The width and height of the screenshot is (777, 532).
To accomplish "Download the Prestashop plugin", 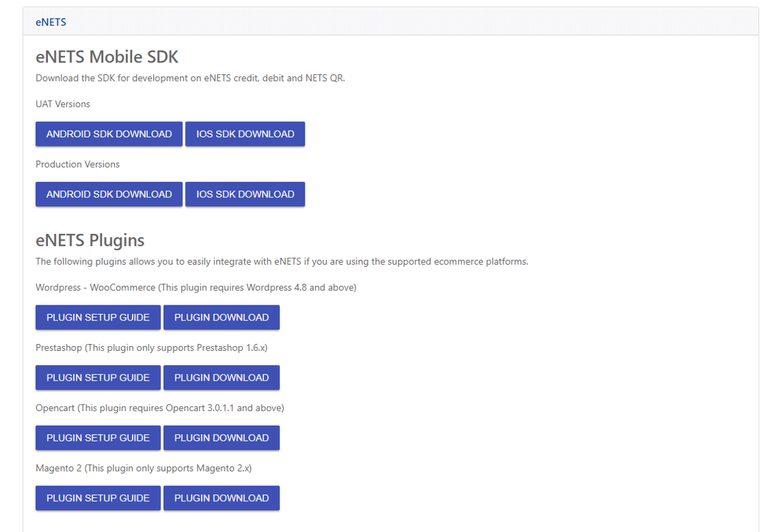I will click(x=221, y=378).
